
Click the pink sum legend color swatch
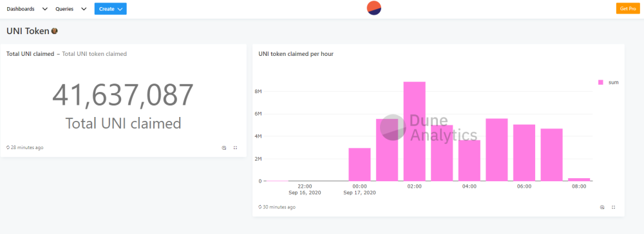tap(601, 82)
